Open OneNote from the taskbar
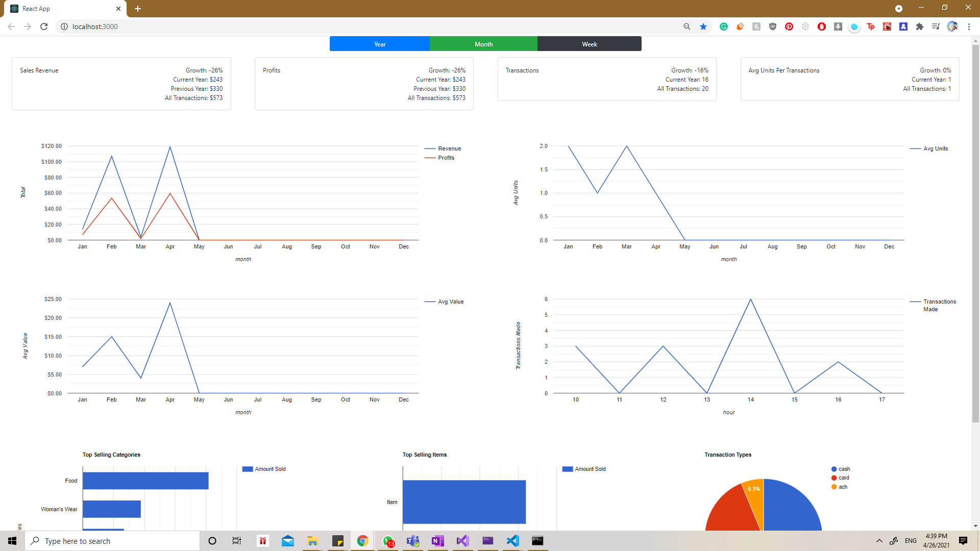The width and height of the screenshot is (980, 551). pos(437,541)
